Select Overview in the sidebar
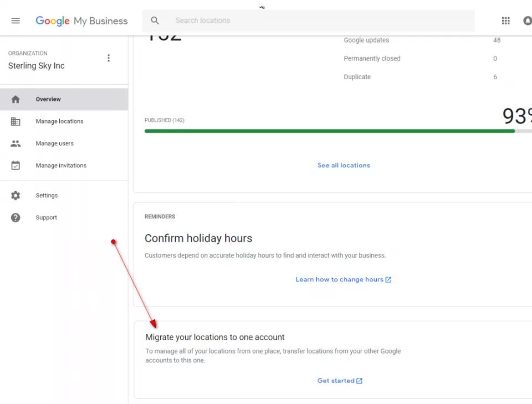The width and height of the screenshot is (532, 404). (x=64, y=99)
